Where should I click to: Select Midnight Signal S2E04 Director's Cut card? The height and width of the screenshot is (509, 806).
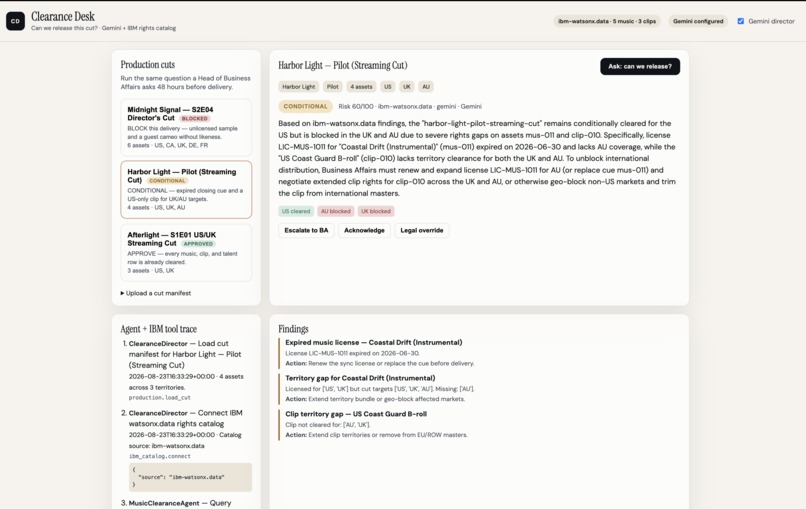pyautogui.click(x=186, y=128)
